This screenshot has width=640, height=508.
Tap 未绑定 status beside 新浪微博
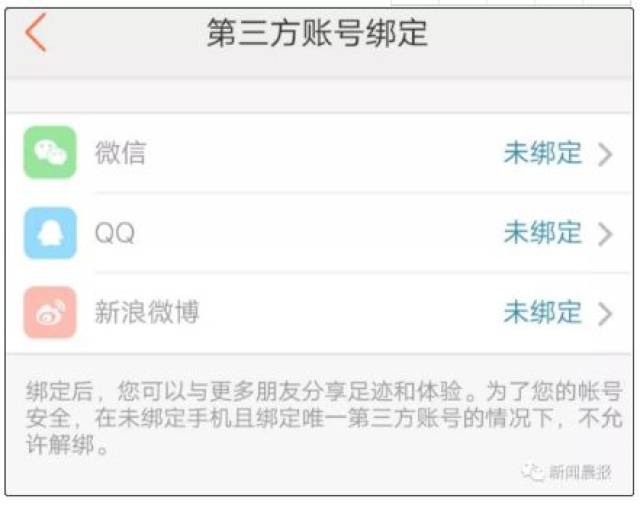tap(542, 312)
